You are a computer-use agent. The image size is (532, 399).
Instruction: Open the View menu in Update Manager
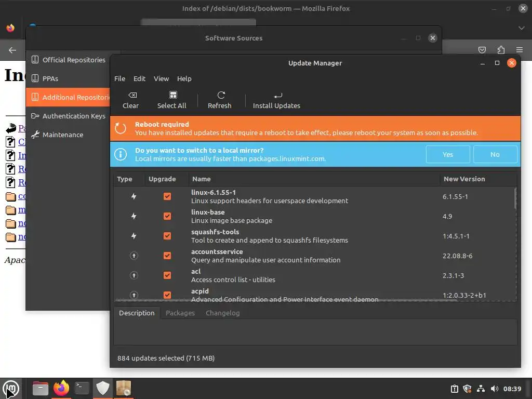tap(161, 79)
